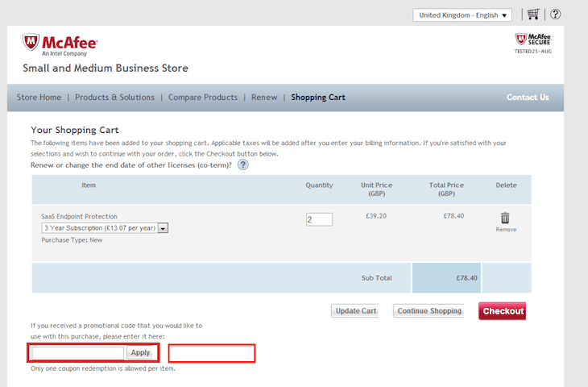Click the Quantity input box
The image size is (588, 387).
coord(319,219)
